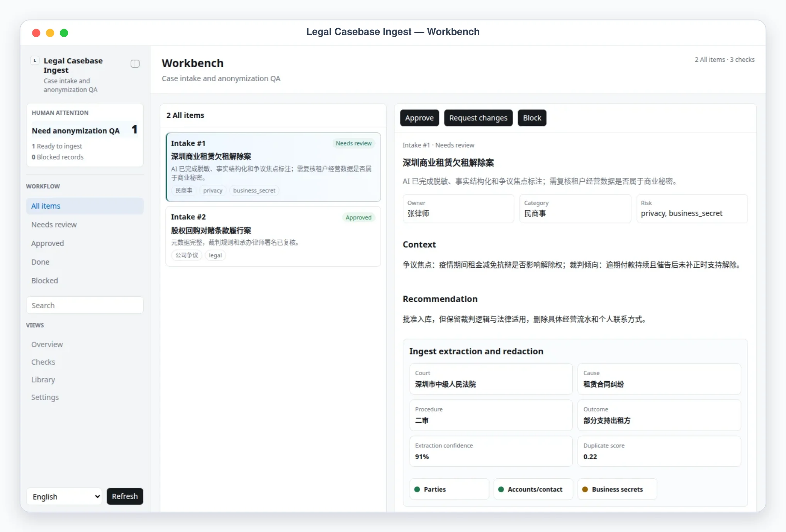The width and height of the screenshot is (786, 532).
Task: Click the Intake #1 · Needs review breadcrumb
Action: tap(438, 145)
